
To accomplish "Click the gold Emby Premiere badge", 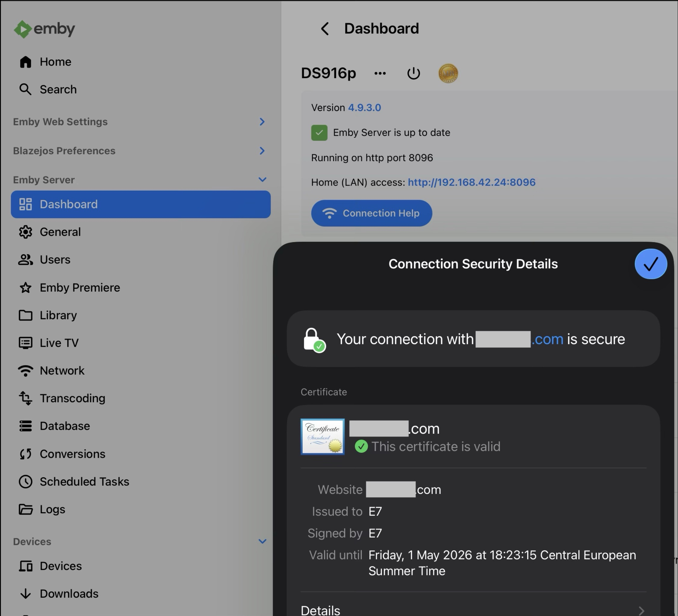I will (448, 73).
